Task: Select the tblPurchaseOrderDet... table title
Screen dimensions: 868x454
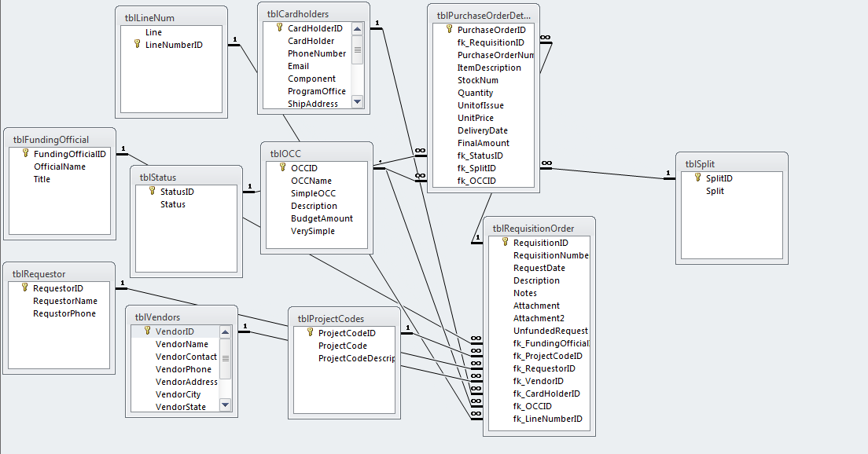Action: [484, 16]
